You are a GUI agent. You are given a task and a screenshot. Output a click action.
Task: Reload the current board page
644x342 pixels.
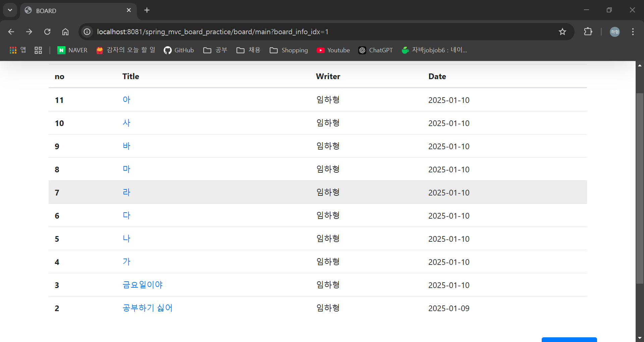point(47,32)
